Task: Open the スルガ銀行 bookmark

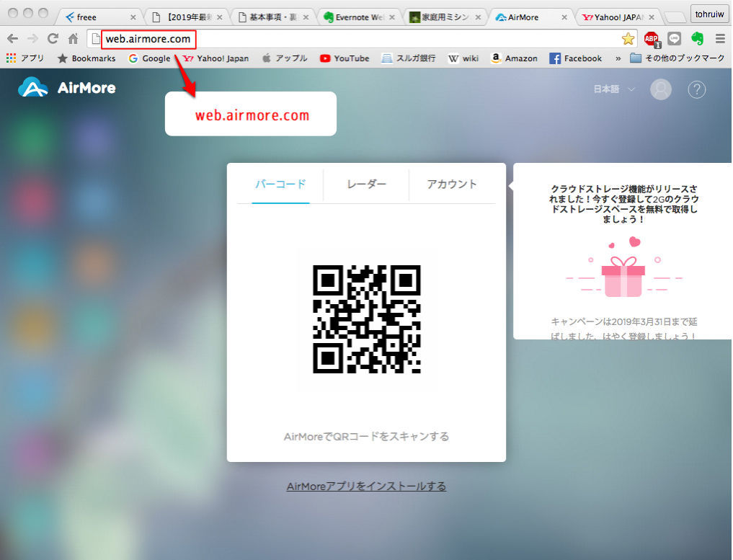Action: [x=409, y=58]
